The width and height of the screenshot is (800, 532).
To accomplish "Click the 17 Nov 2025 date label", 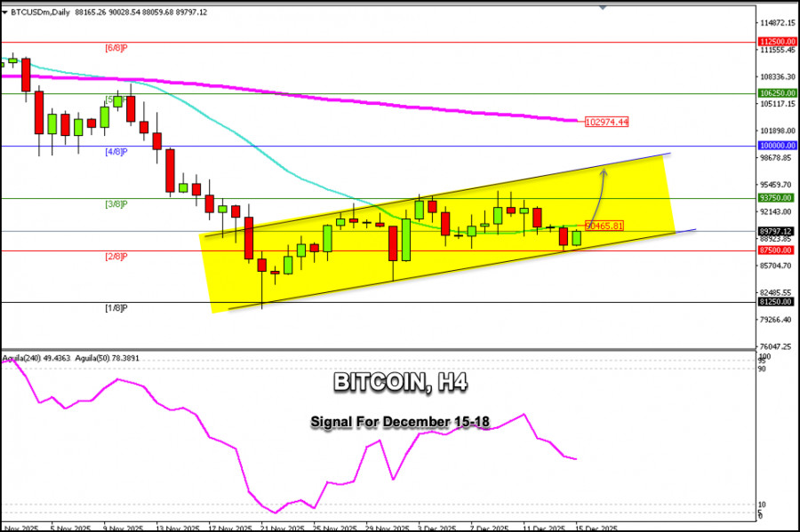I will (230, 528).
